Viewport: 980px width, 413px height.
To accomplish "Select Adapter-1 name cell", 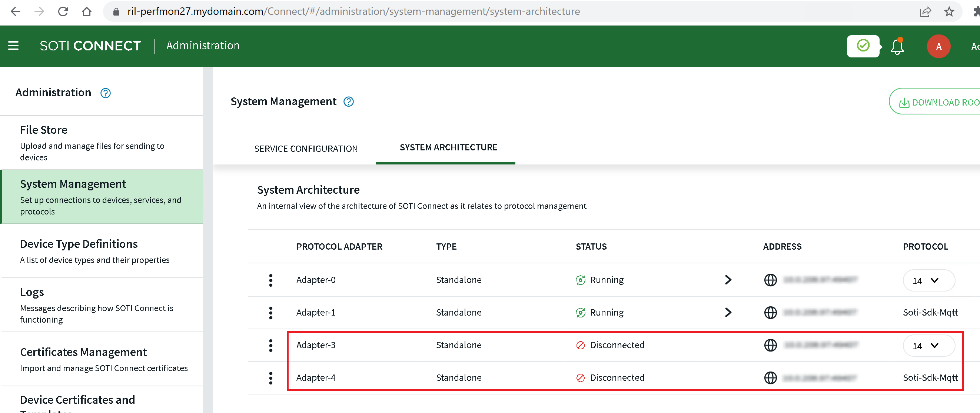I will [x=316, y=313].
